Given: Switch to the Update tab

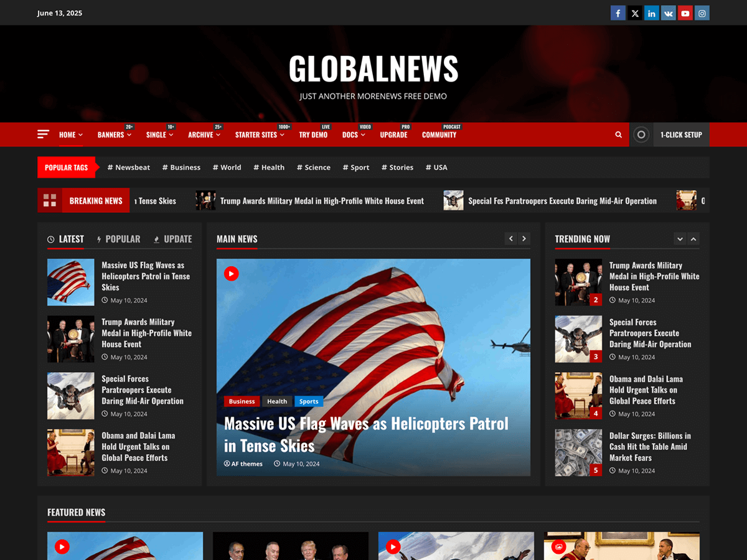Looking at the screenshot, I should [x=172, y=238].
